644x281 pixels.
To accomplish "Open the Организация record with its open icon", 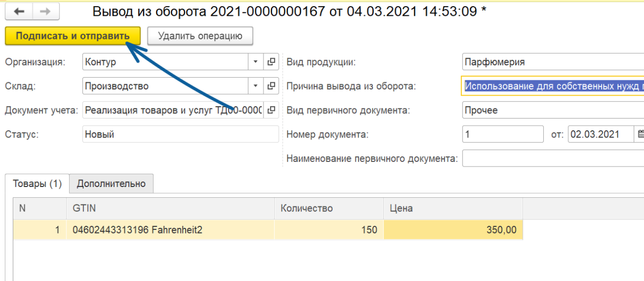I will 271,62.
